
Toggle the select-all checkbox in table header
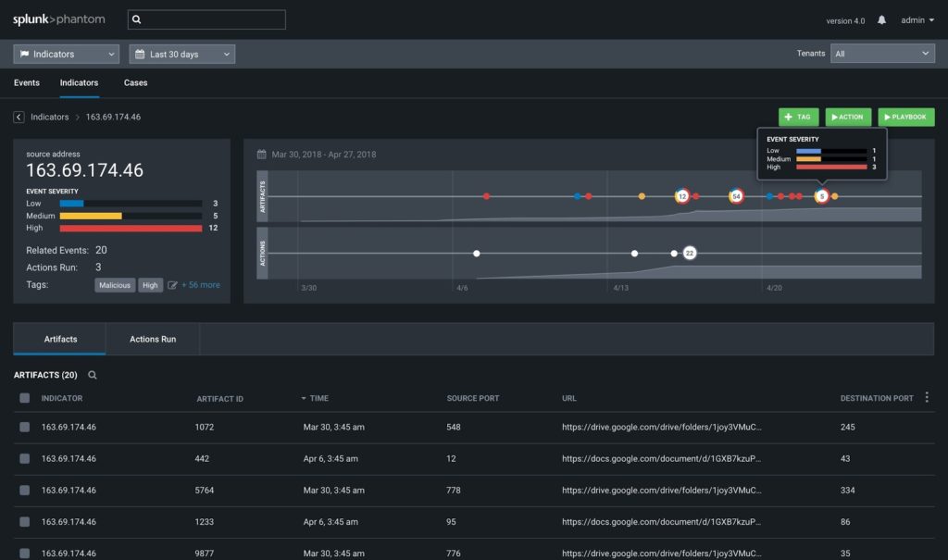(25, 398)
